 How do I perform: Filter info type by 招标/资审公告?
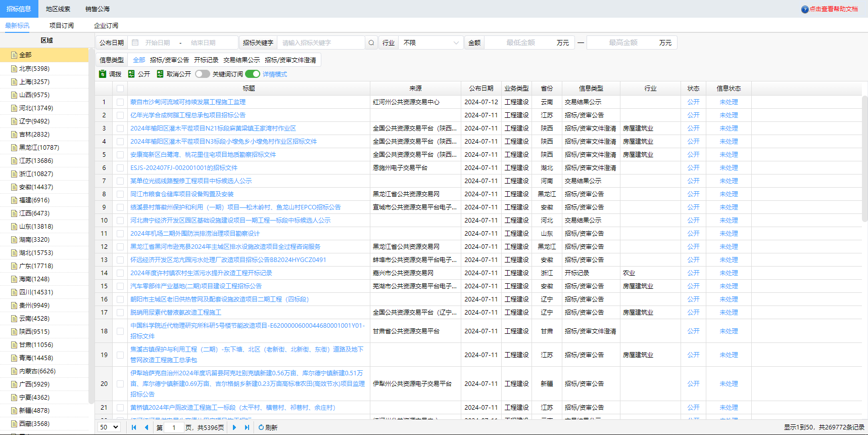click(x=169, y=60)
